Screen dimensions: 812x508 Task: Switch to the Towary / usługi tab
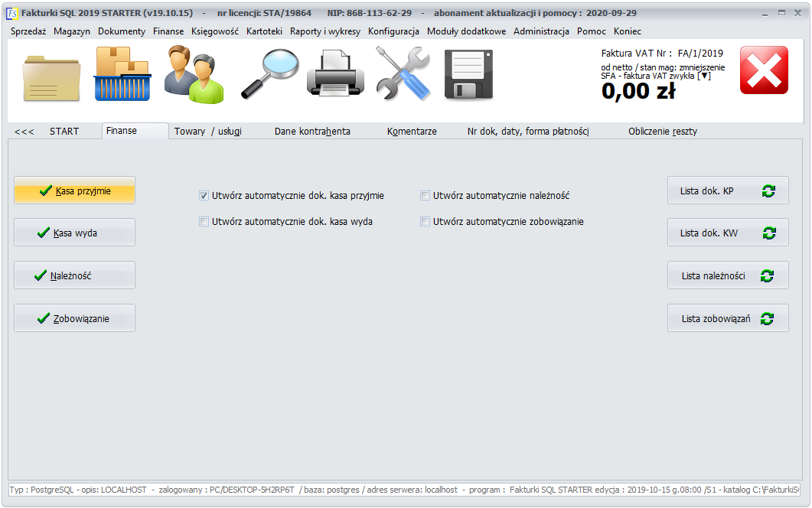click(207, 132)
